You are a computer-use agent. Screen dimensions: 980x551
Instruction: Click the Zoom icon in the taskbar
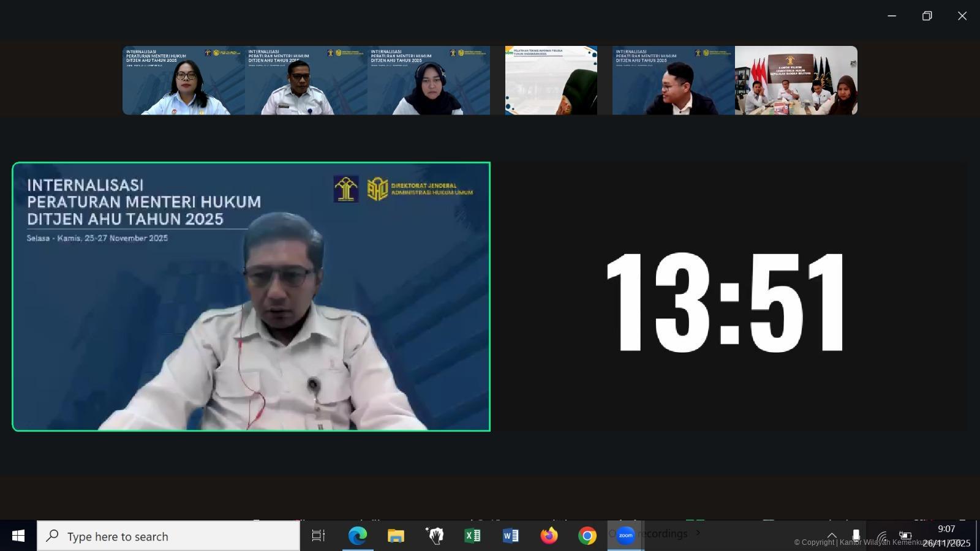coord(625,536)
